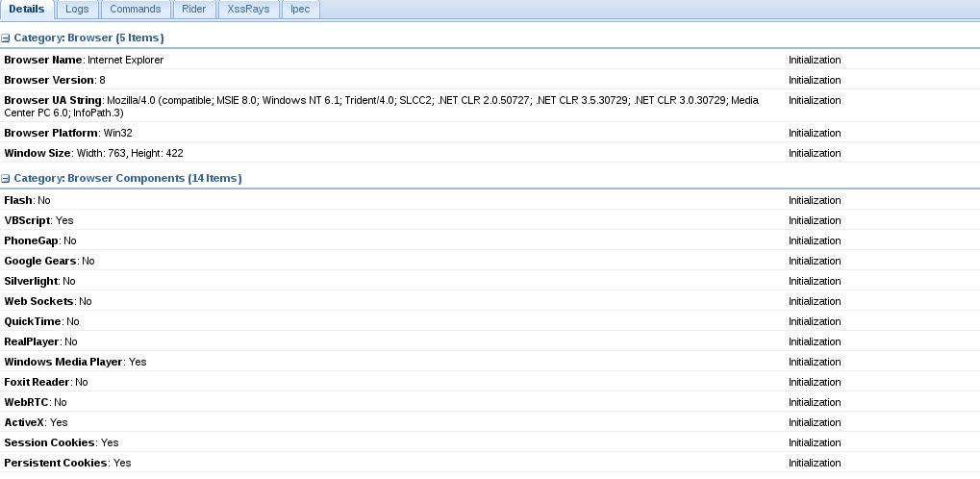Open the XssRays tab
Screen dimensions: 980x479
(x=249, y=10)
